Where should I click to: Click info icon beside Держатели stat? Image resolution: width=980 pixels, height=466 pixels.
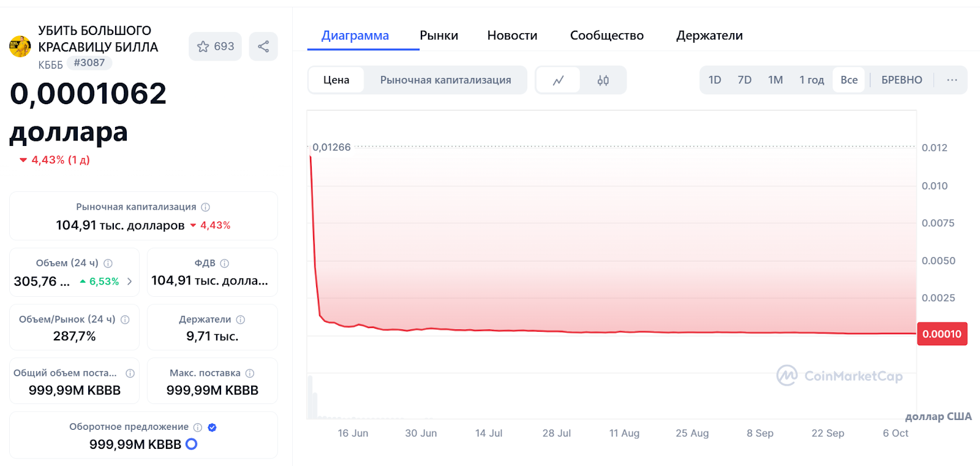[241, 319]
